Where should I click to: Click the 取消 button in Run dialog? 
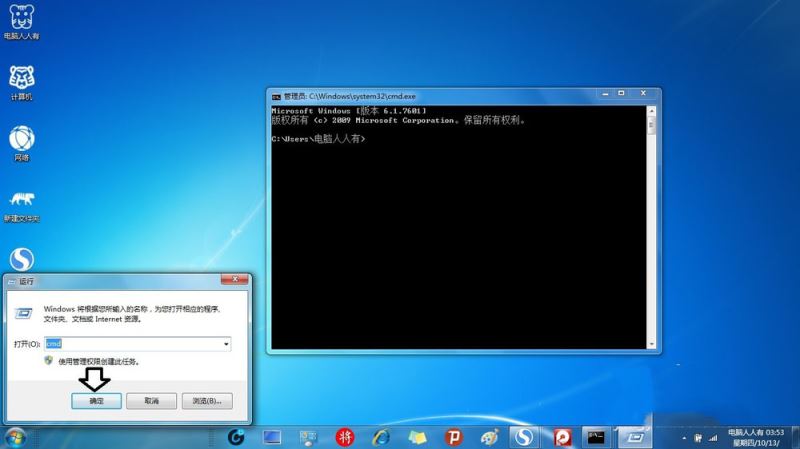pyautogui.click(x=151, y=400)
